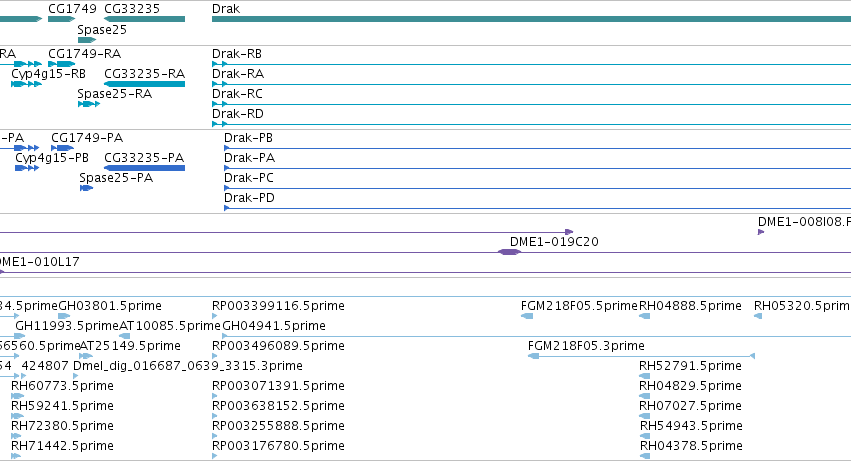Screen dimensions: 851x461
Task: Click the Drak gene label
Action: [226, 9]
